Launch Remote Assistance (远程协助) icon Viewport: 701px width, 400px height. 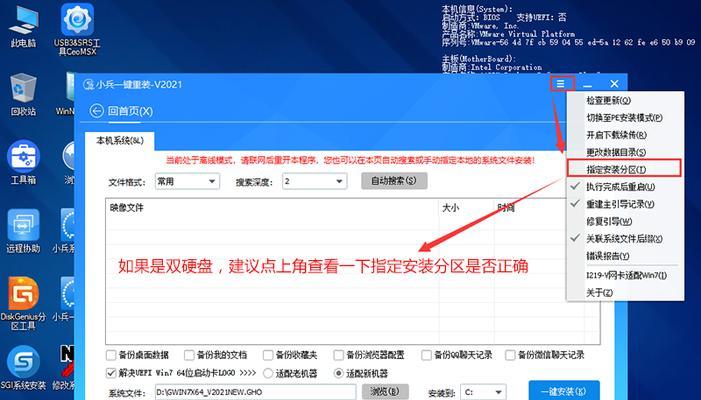[23, 231]
